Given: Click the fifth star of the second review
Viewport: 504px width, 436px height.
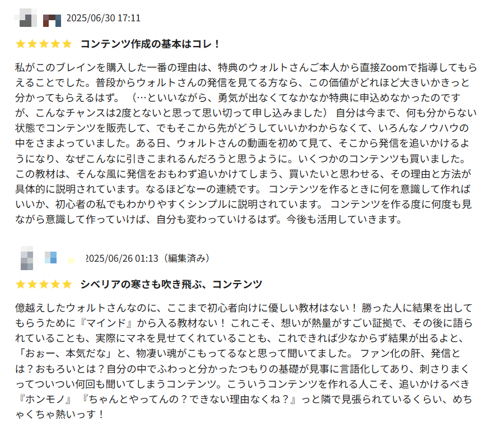Looking at the screenshot, I should click(x=67, y=284).
